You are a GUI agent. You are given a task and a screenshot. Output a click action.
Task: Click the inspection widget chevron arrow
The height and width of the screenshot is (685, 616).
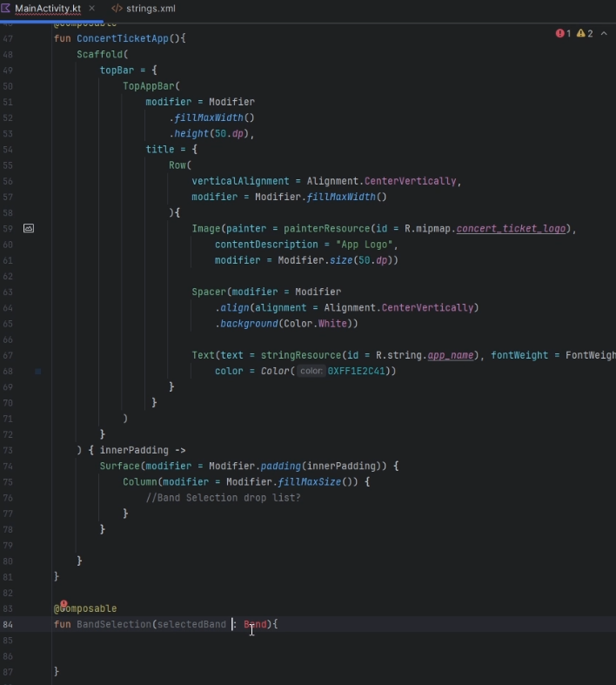pyautogui.click(x=604, y=33)
